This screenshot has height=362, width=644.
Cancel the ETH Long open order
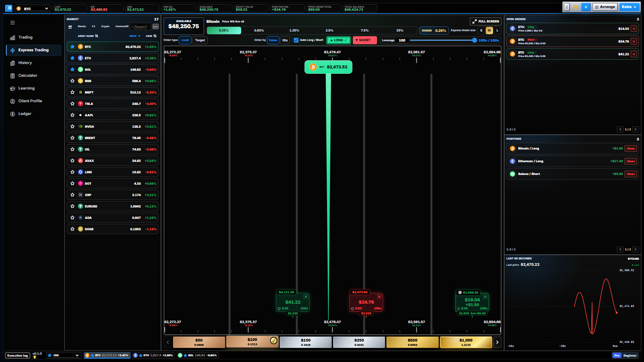click(634, 29)
